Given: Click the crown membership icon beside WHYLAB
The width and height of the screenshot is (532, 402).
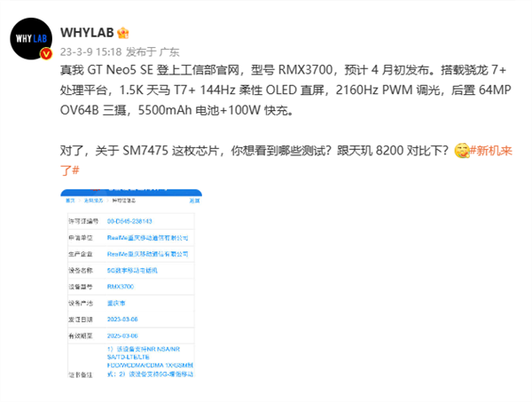Looking at the screenshot, I should (123, 33).
